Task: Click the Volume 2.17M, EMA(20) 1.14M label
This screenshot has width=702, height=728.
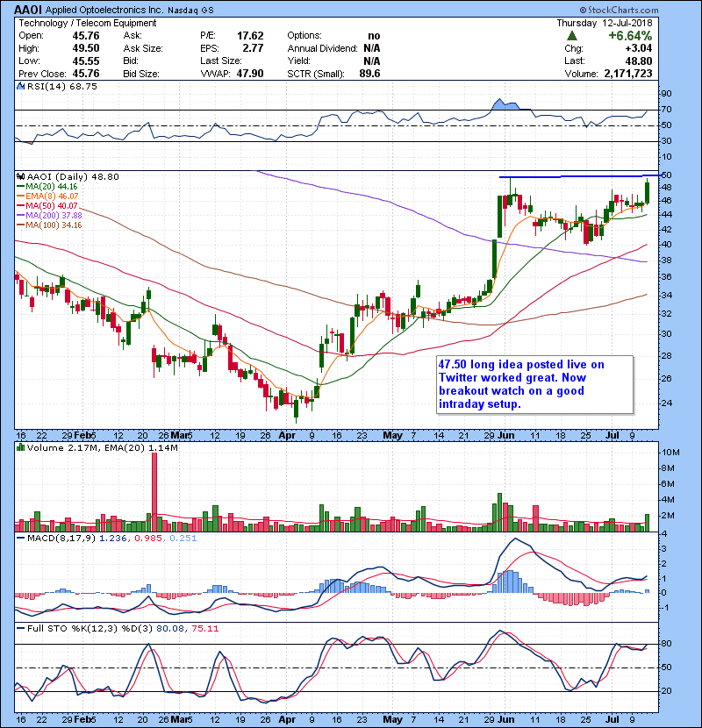Action: [x=102, y=447]
